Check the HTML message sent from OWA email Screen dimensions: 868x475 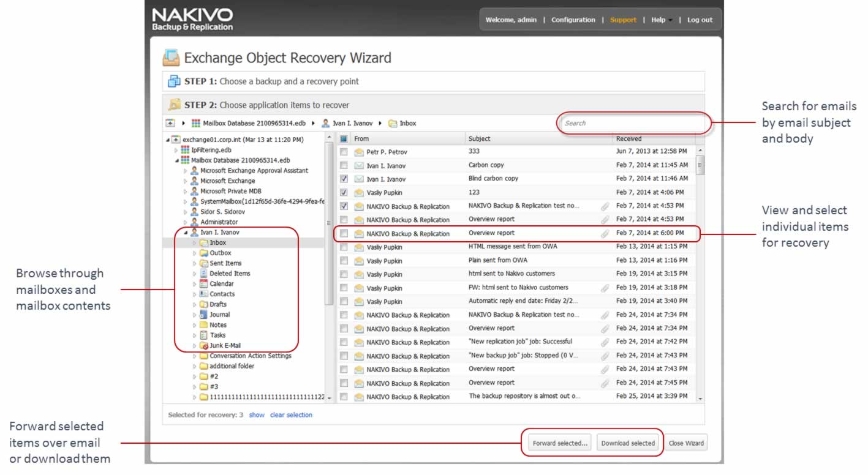(344, 247)
